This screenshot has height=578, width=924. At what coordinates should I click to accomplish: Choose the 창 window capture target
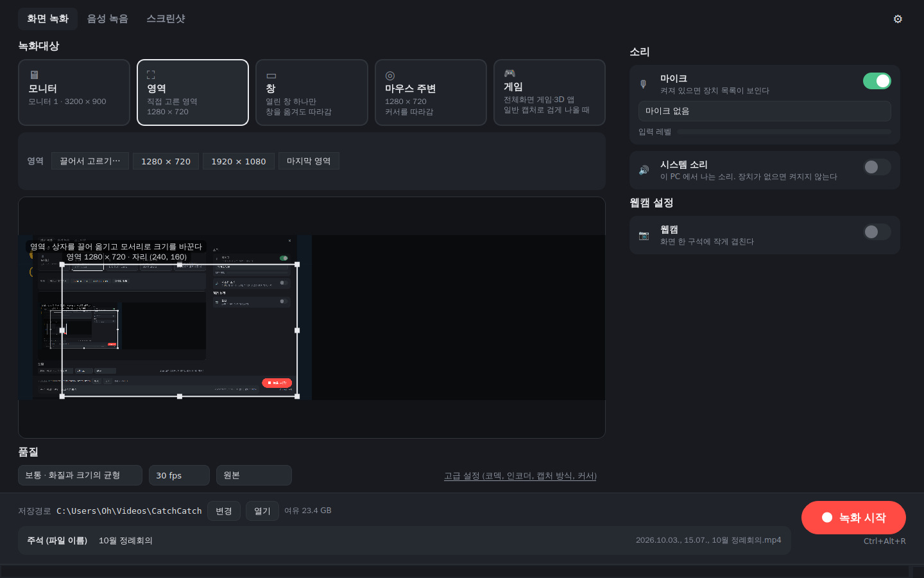point(312,92)
